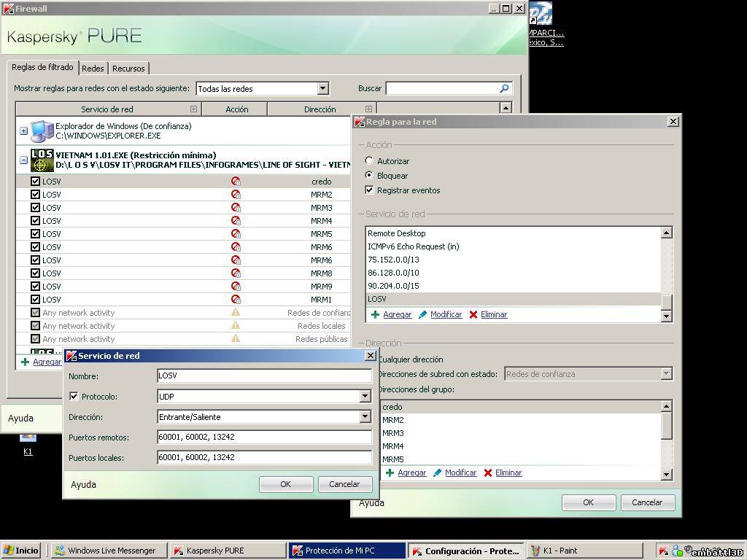Click Kaspersky icon in Firewall title bar
Image resolution: width=747 pixels, height=560 pixels.
[8, 9]
